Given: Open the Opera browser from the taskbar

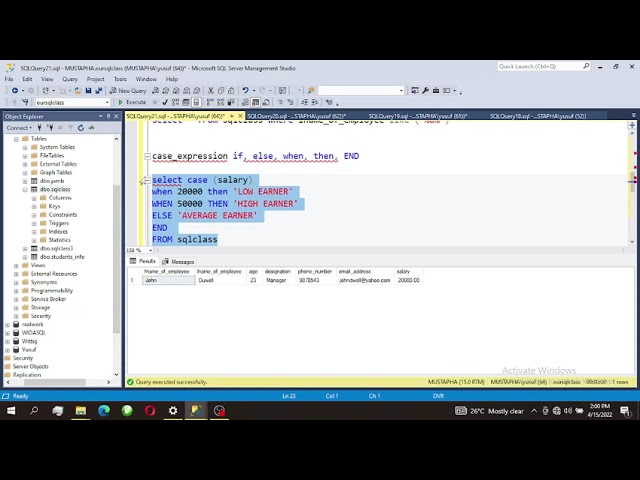Looking at the screenshot, I should pyautogui.click(x=150, y=411).
